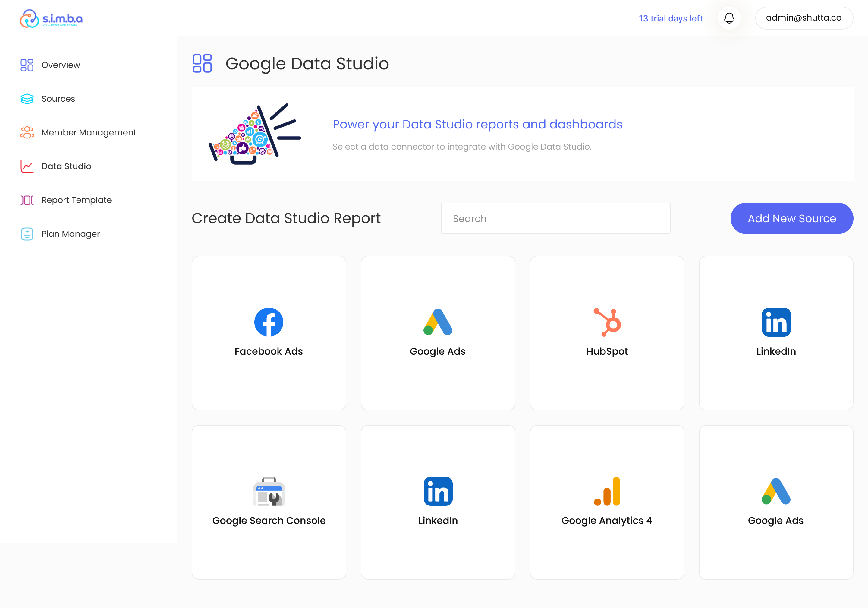Click the Google Analytics 4 card label

click(607, 521)
